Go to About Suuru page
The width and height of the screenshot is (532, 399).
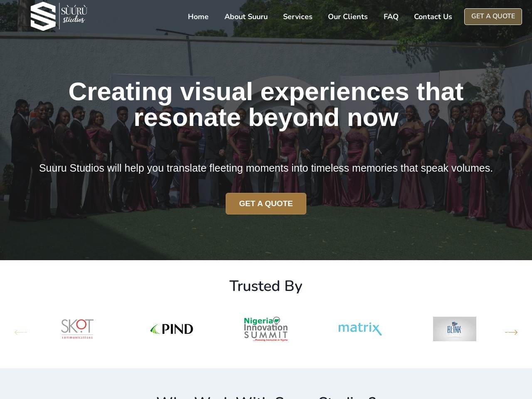click(246, 17)
